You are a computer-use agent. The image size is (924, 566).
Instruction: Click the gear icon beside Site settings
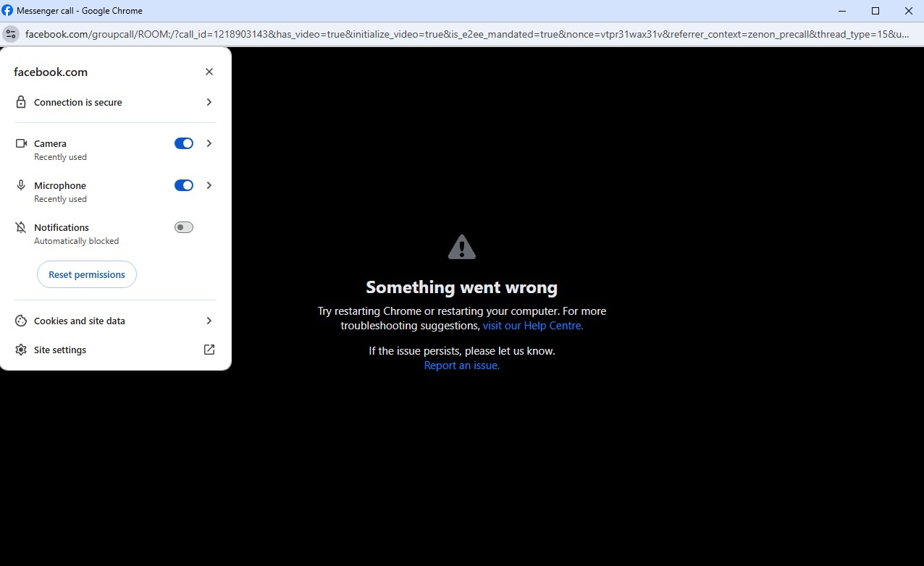coord(21,350)
